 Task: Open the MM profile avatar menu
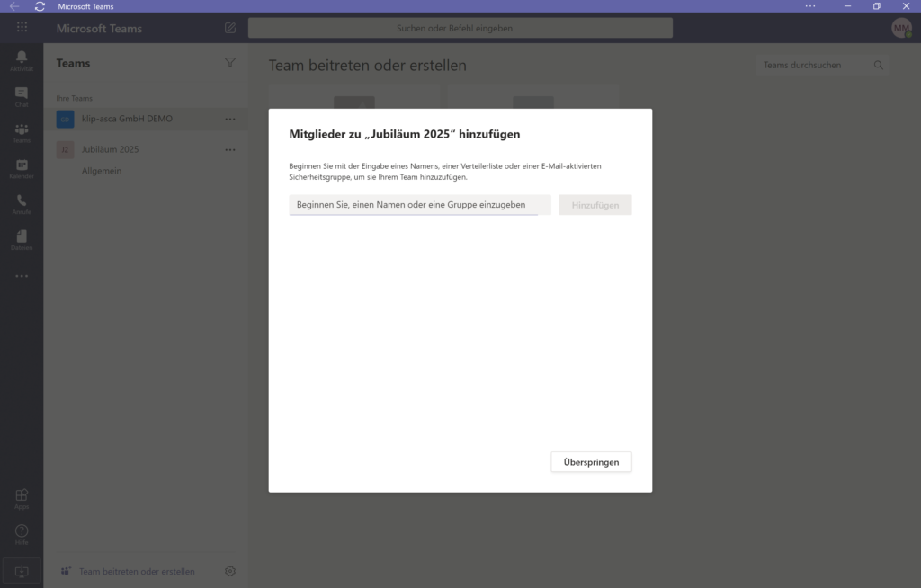[x=901, y=28]
